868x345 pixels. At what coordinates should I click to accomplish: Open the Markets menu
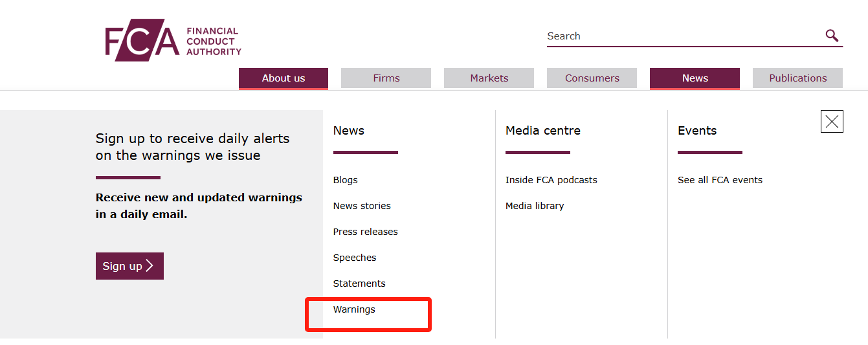(489, 78)
